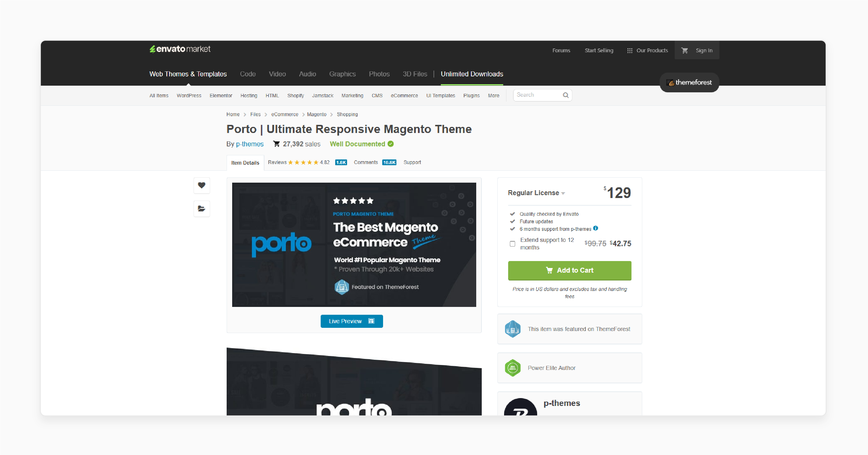This screenshot has width=868, height=455.
Task: Click the Our Products grid icon
Action: pos(629,51)
